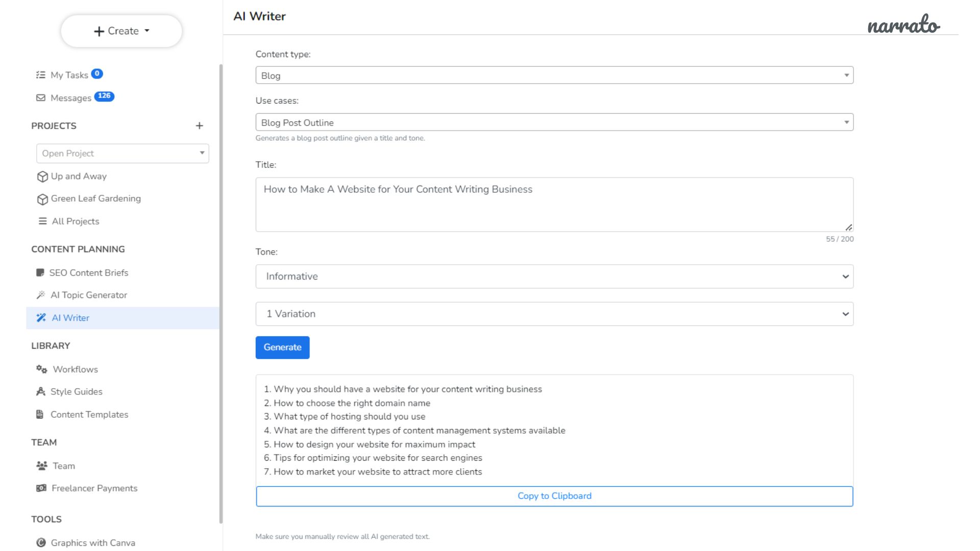Click My Tasks menu item
This screenshot has width=980, height=551.
[x=69, y=74]
